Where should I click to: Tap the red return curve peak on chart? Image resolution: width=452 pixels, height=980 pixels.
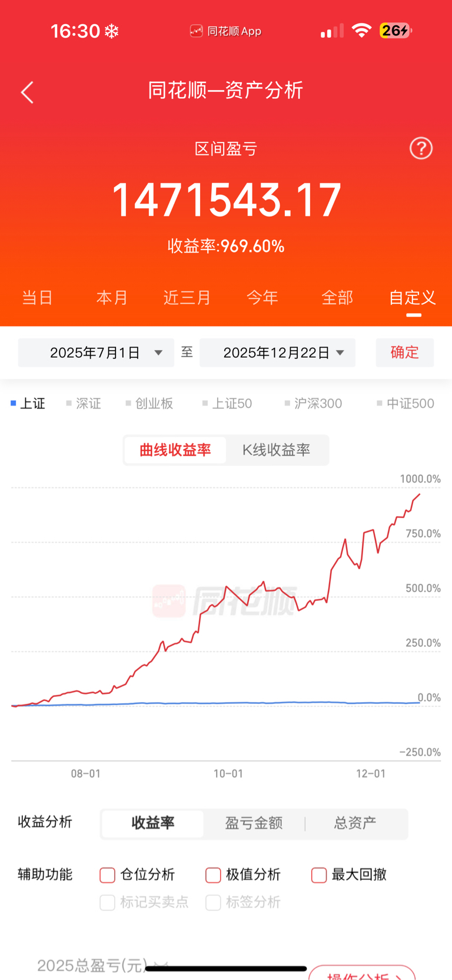point(420,494)
